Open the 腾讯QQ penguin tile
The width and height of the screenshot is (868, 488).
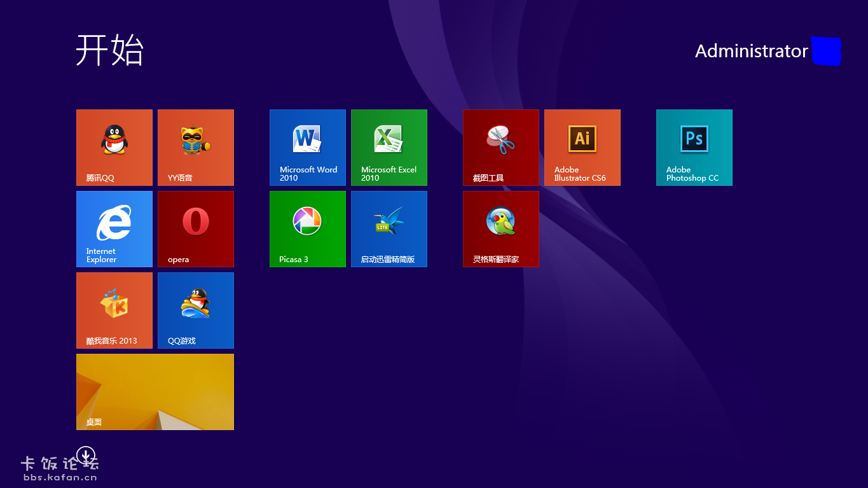pos(114,148)
